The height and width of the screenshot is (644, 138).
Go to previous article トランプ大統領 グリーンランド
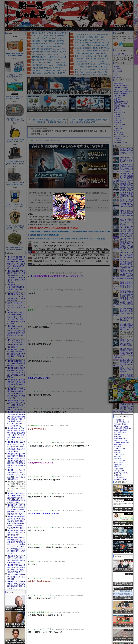tap(47, 121)
